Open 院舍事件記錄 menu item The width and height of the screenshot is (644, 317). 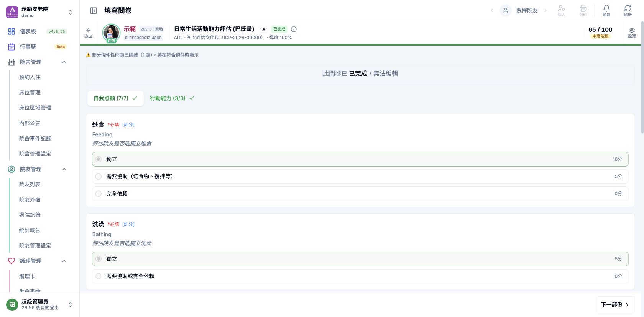[35, 139]
